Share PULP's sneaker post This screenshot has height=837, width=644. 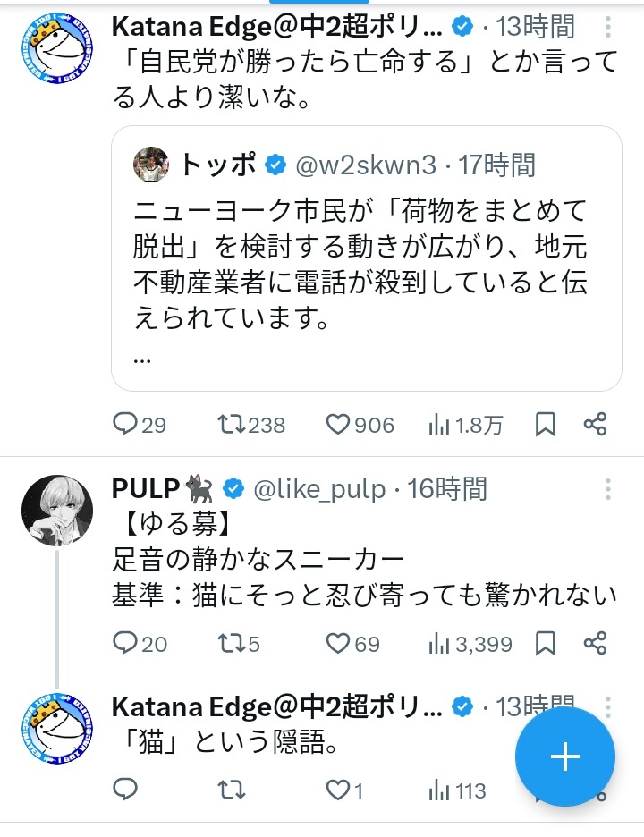[596, 642]
